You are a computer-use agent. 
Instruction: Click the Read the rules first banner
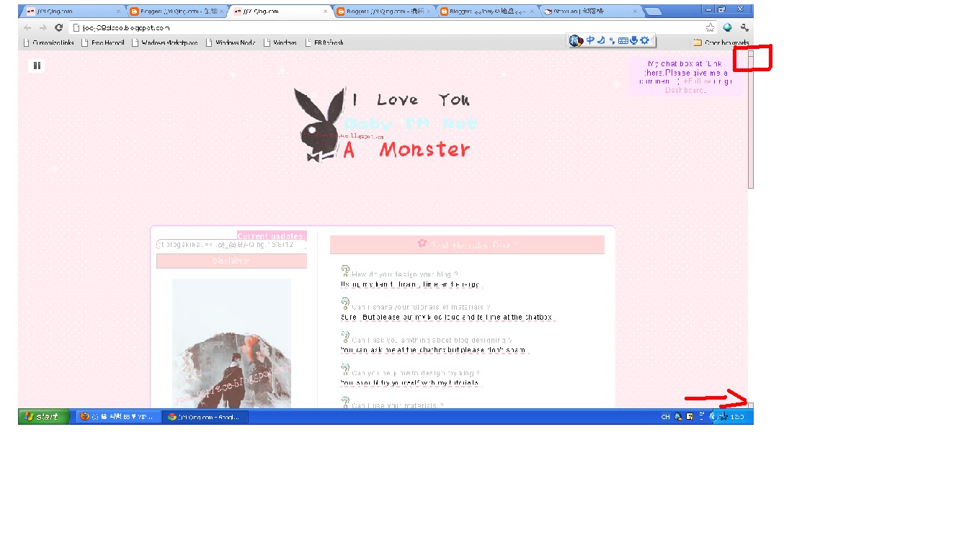(467, 245)
